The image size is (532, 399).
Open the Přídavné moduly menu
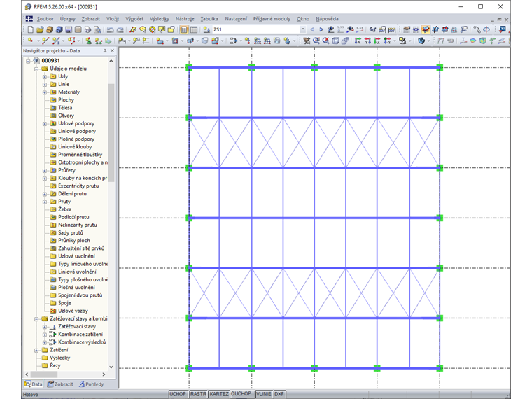pyautogui.click(x=272, y=19)
